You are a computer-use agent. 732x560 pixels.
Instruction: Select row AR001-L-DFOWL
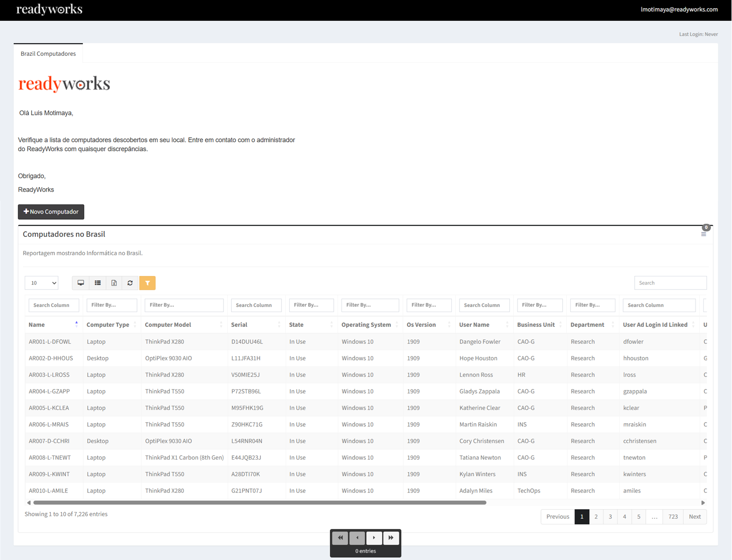tap(366, 342)
